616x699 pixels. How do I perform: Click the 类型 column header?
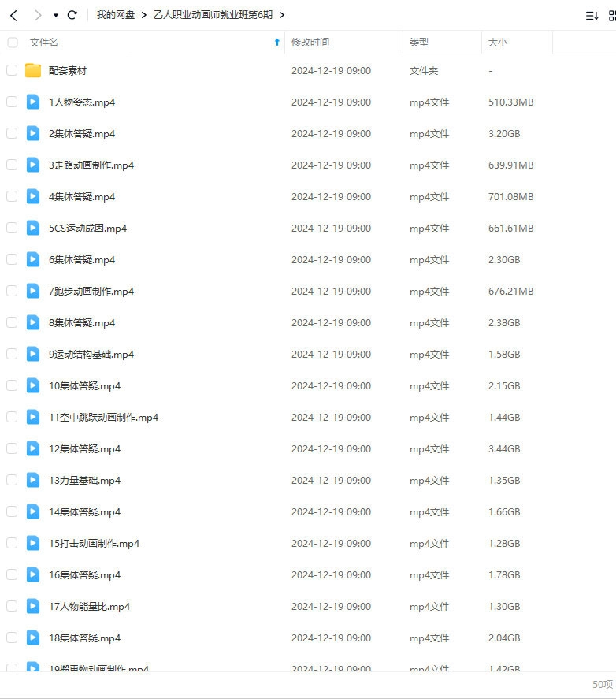419,43
